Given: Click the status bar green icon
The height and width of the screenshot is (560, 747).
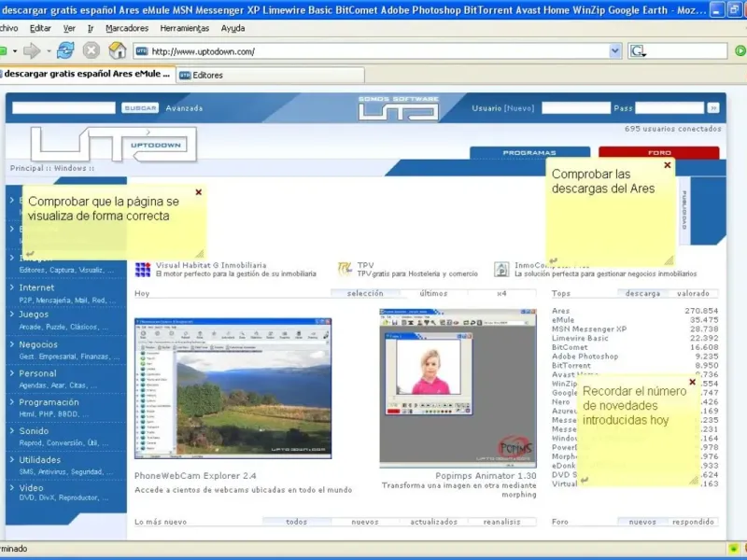Looking at the screenshot, I should click(734, 549).
